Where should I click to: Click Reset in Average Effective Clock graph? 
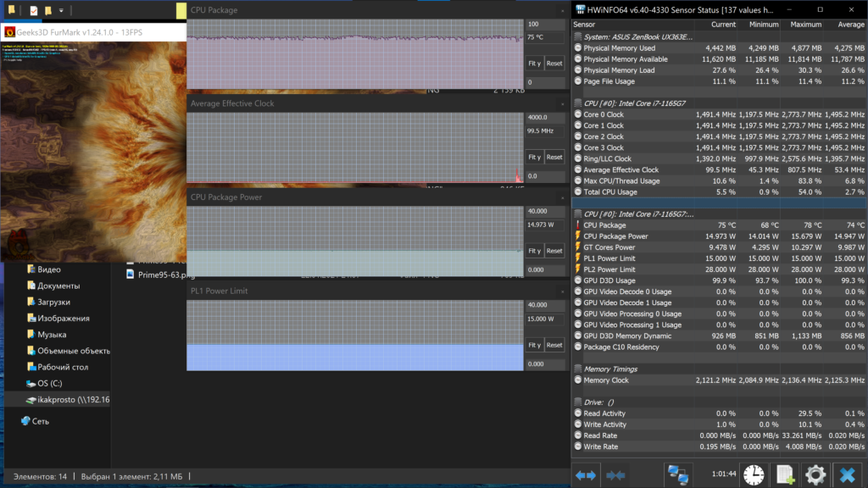(x=554, y=157)
